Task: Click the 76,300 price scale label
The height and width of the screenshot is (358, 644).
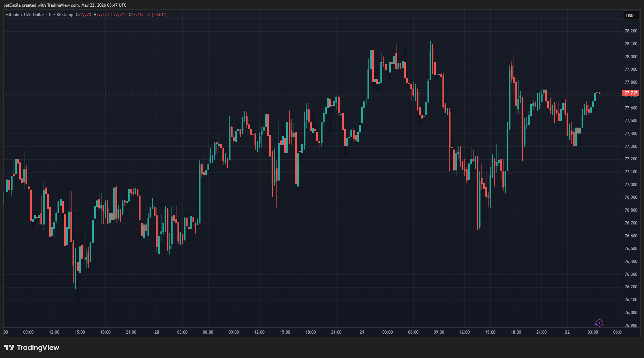Action: click(631, 274)
